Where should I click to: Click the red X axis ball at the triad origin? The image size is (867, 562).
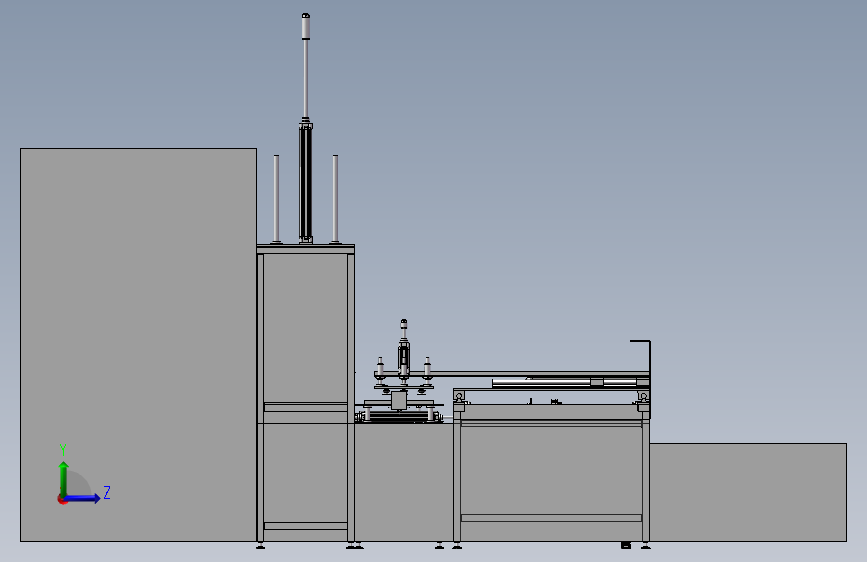62,499
